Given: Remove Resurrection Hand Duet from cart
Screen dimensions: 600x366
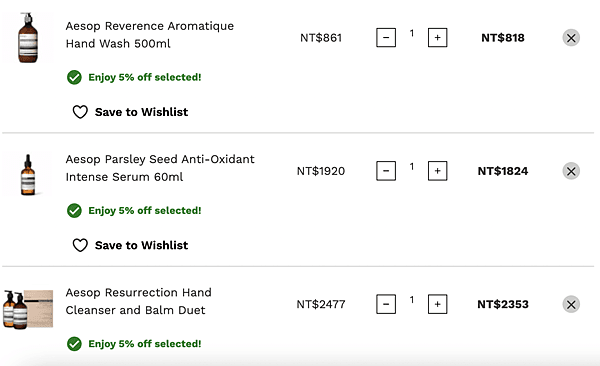Looking at the screenshot, I should coord(571,304).
